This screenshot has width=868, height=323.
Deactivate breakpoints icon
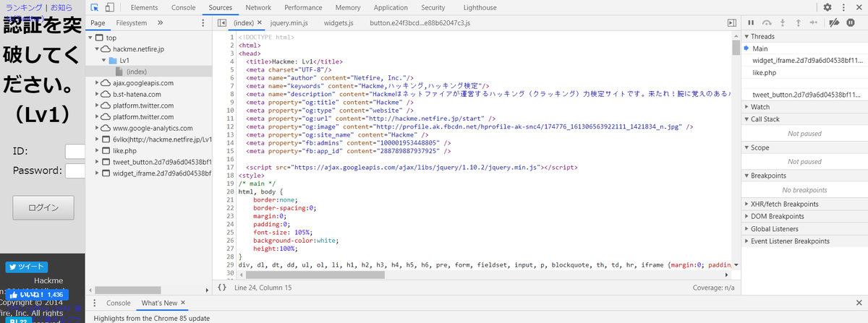tap(834, 22)
